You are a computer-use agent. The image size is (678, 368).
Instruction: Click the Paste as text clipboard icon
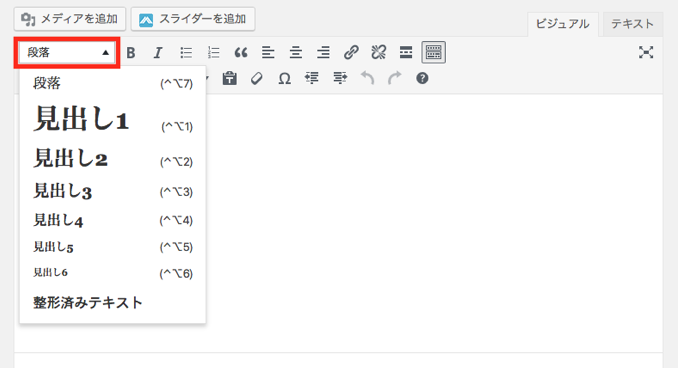click(x=229, y=79)
